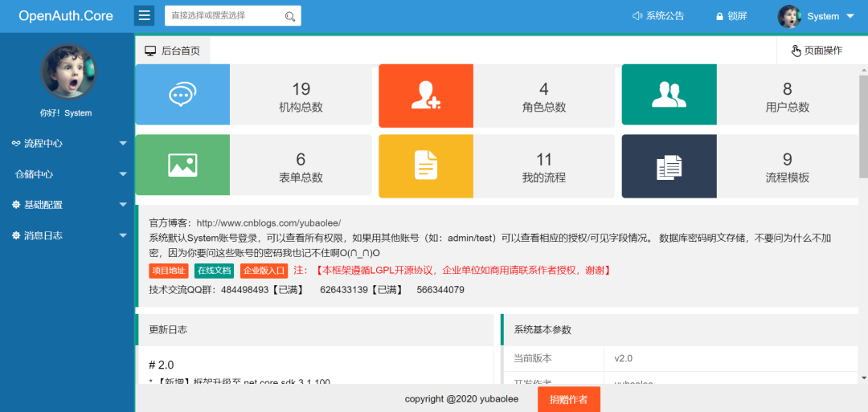Select the 后台首页 tab
The image size is (868, 412).
(173, 51)
